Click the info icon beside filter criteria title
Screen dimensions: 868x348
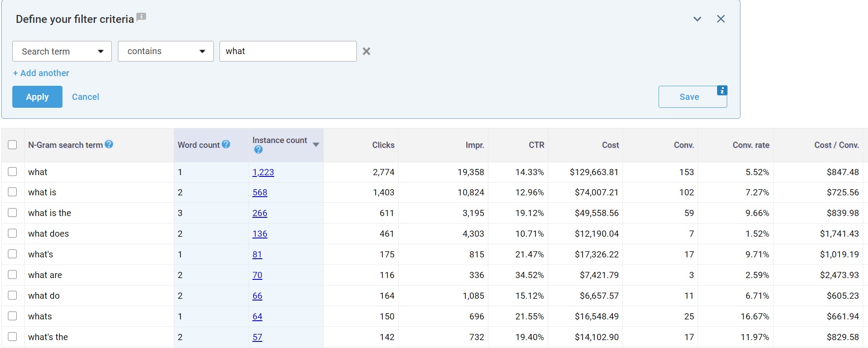141,17
